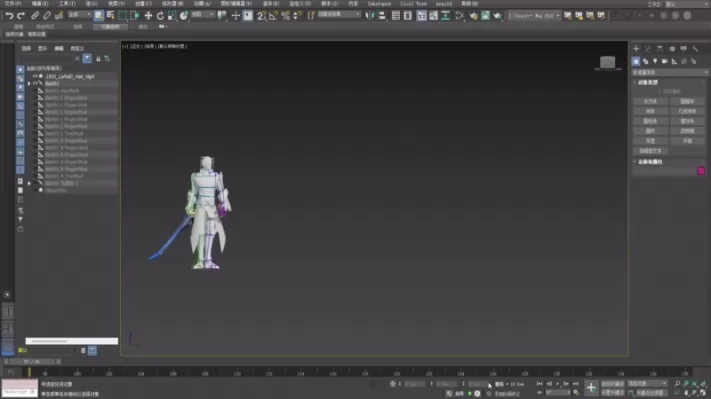711x399 pixels.
Task: Toggle Snaps Toggle on main toolbar
Action: [x=261, y=16]
